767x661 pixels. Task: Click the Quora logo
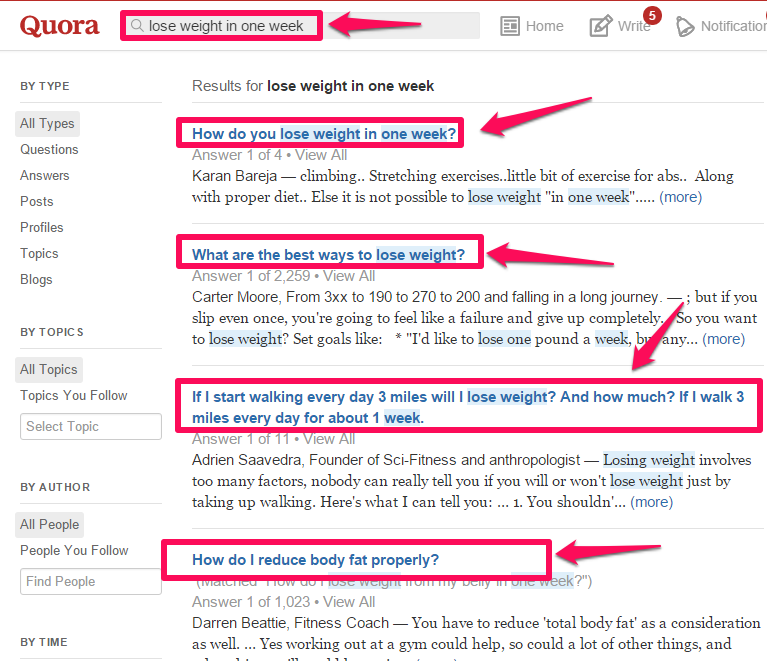(59, 26)
